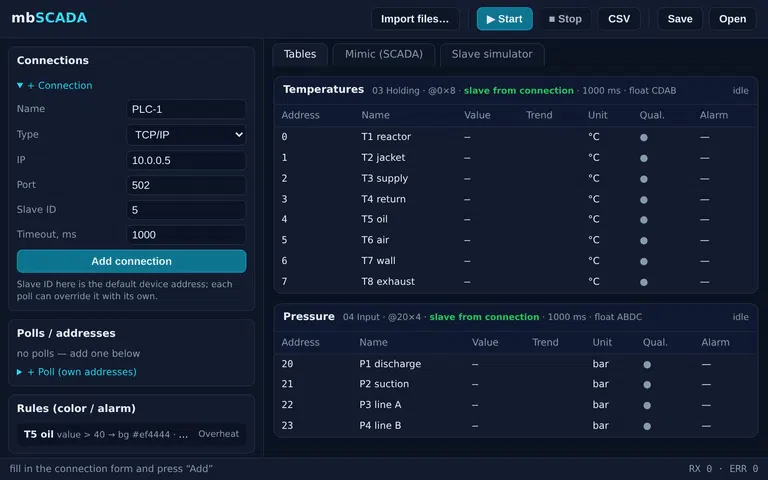Screen dimensions: 768x480
Task: Click the Open button
Action: coord(732,19)
